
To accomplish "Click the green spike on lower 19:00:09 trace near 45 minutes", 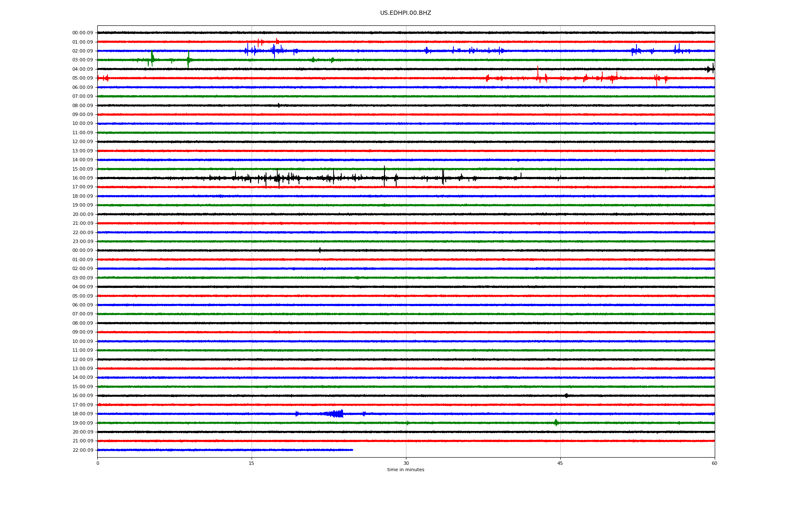I will click(556, 422).
